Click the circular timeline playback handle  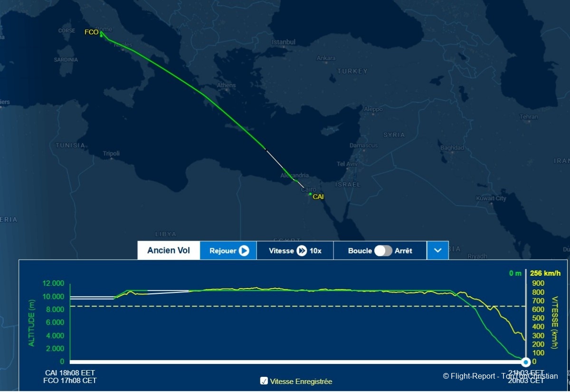pos(525,362)
